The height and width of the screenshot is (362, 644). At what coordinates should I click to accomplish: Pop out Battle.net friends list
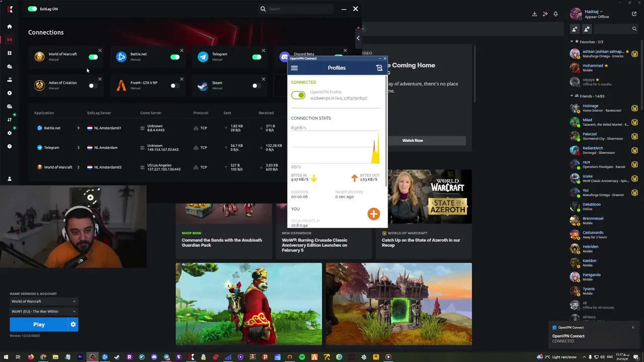634,14
